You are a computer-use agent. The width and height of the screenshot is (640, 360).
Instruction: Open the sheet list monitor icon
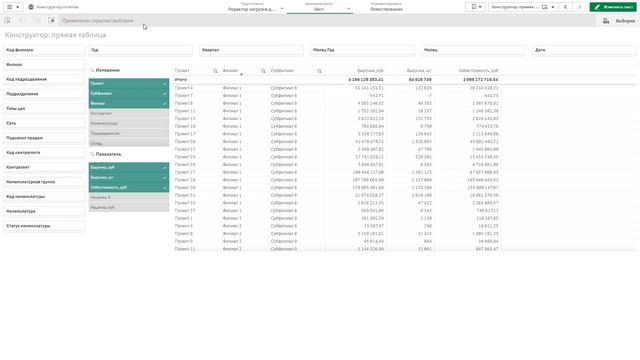(544, 7)
